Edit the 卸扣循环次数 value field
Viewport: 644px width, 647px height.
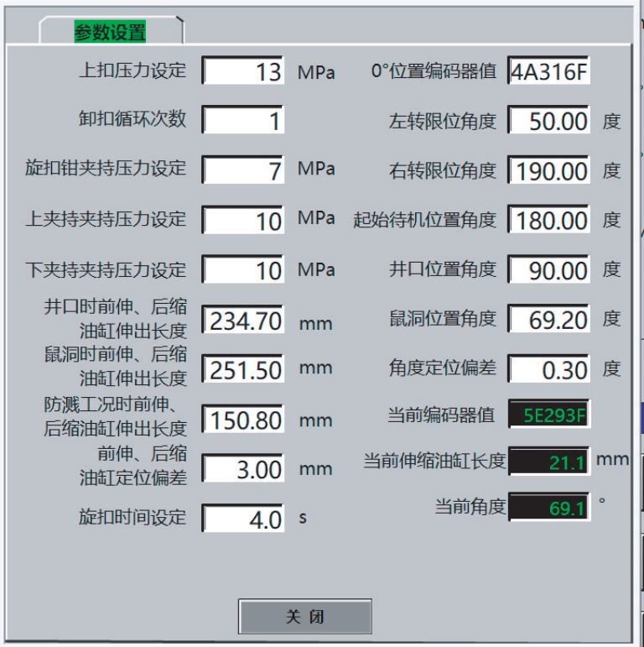coord(243,120)
